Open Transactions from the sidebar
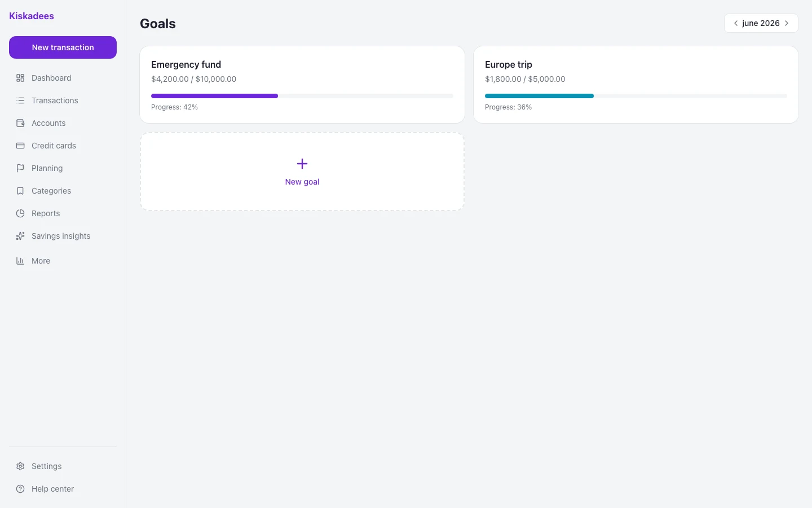812x508 pixels. coord(63,100)
